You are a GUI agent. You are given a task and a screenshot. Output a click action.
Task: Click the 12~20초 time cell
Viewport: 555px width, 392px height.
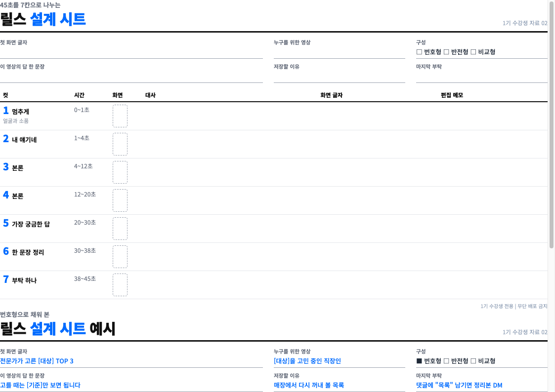coord(85,195)
